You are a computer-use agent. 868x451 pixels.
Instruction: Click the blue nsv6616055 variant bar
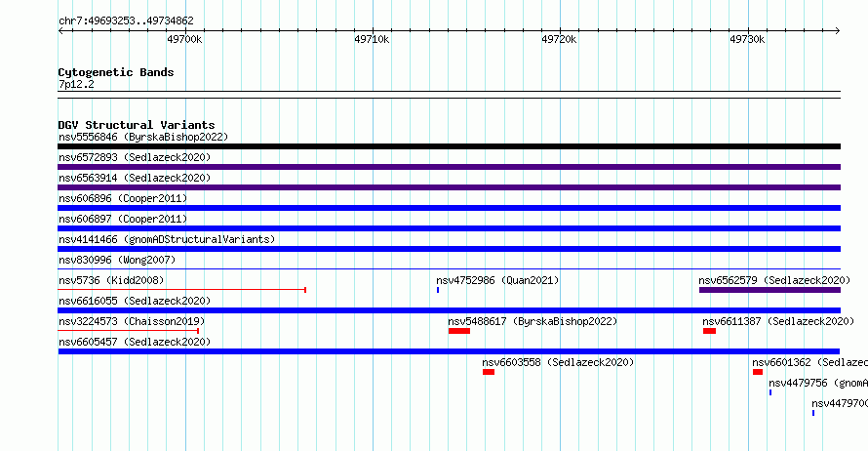[x=449, y=310]
